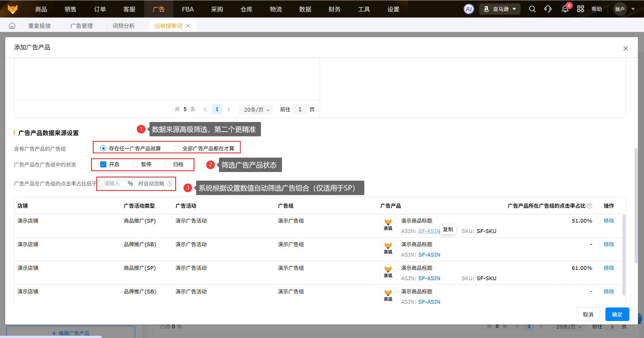The height and width of the screenshot is (338, 644).
Task: Click 移除 for the 51.00% row
Action: [x=609, y=221]
